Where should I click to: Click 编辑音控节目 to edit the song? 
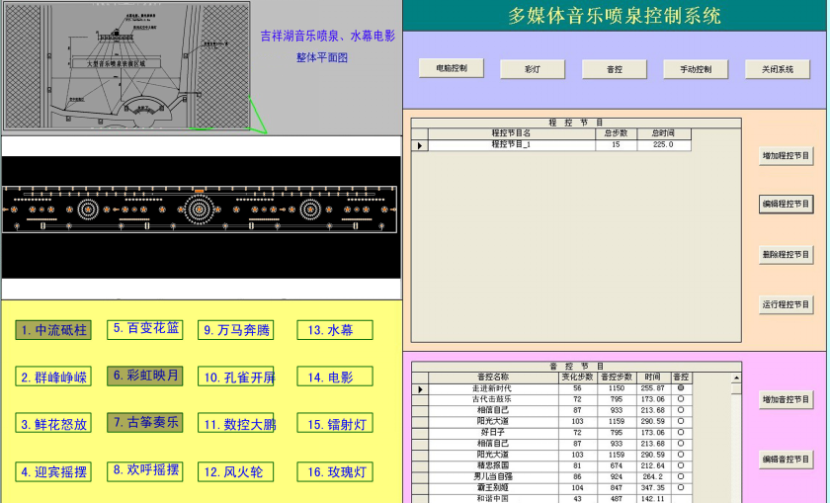click(x=786, y=459)
